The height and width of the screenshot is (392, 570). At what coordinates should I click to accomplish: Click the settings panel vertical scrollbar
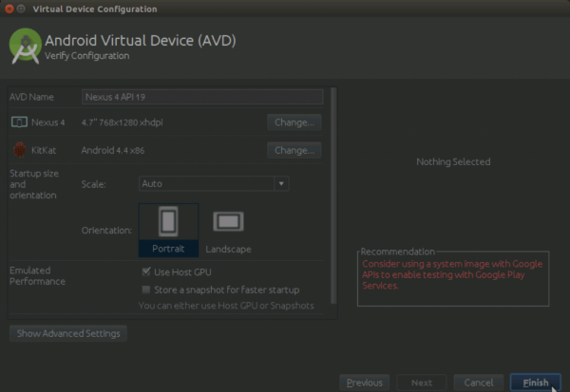333,196
